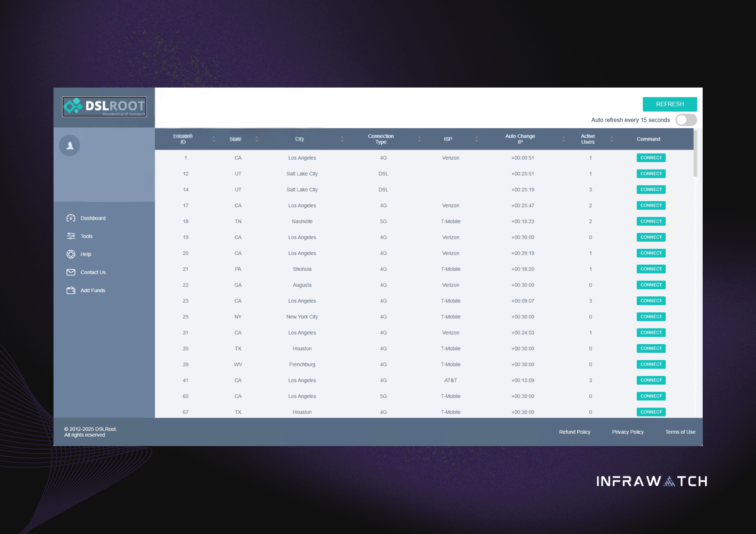This screenshot has height=534, width=756.
Task: Click the table vertical scrollbar
Action: (695, 153)
